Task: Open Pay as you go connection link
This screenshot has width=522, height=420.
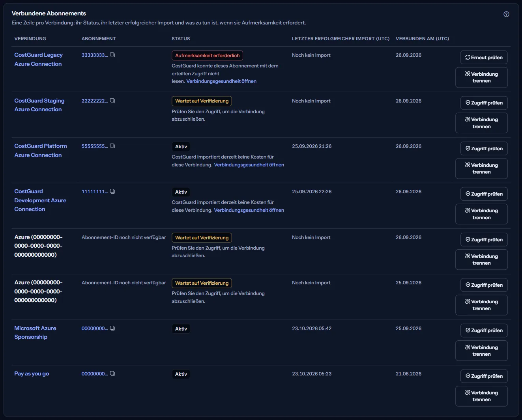Action: pyautogui.click(x=32, y=373)
